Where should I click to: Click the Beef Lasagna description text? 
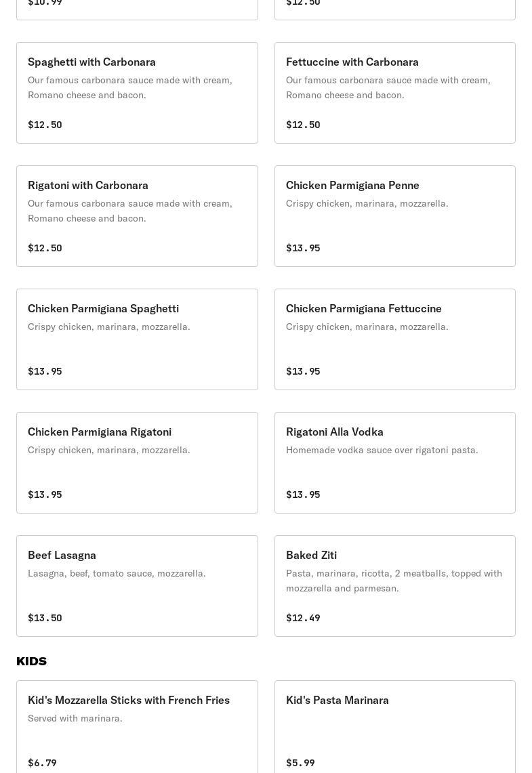click(x=117, y=573)
